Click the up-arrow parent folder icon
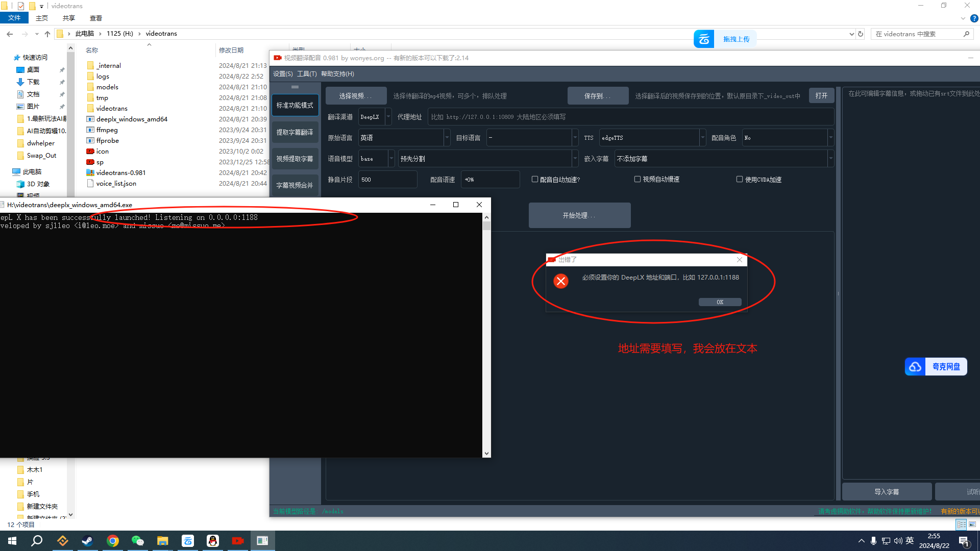Image resolution: width=980 pixels, height=551 pixels. click(x=47, y=34)
